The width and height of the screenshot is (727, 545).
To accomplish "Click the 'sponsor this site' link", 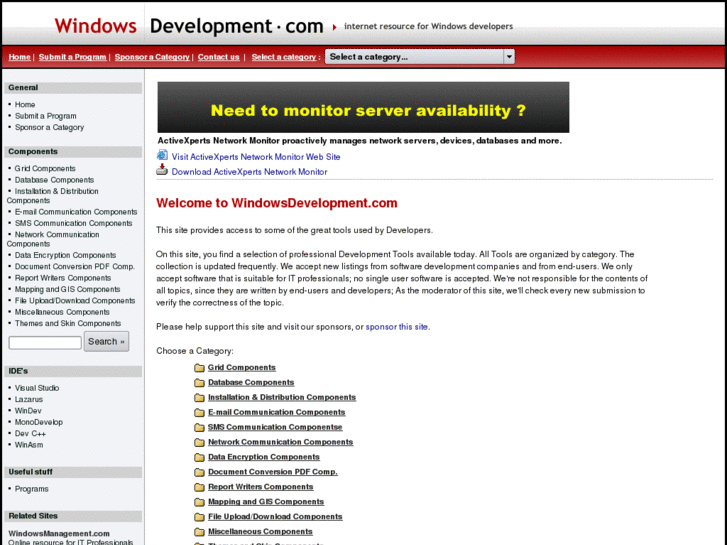I will [396, 327].
